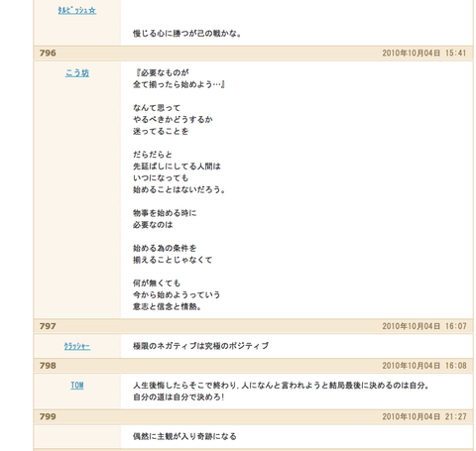Click the line 先延ばしにしてる人間は
This screenshot has width=476, height=451.
pyautogui.click(x=177, y=167)
